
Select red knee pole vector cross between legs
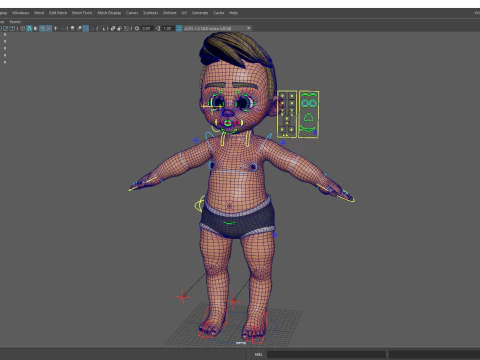point(233,301)
